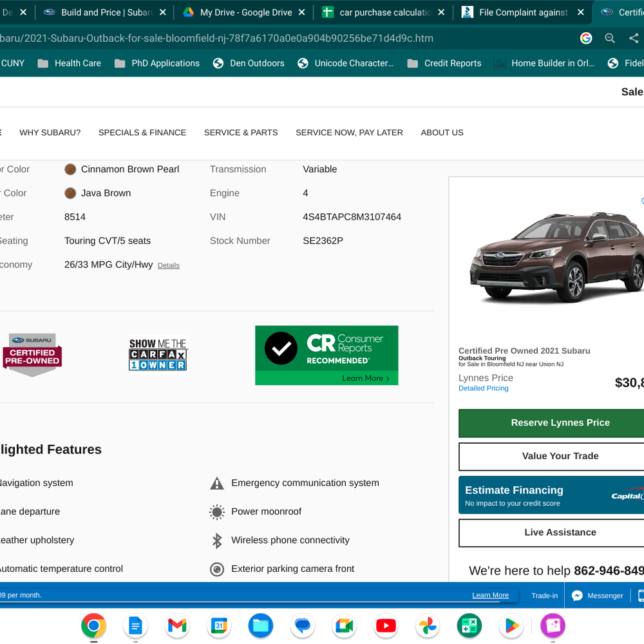This screenshot has height=644, width=644.
Task: Click Trade-in in the bottom bar
Action: [x=545, y=596]
